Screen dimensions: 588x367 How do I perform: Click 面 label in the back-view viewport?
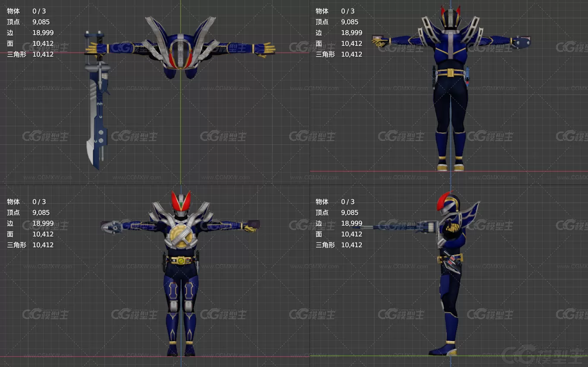319,43
